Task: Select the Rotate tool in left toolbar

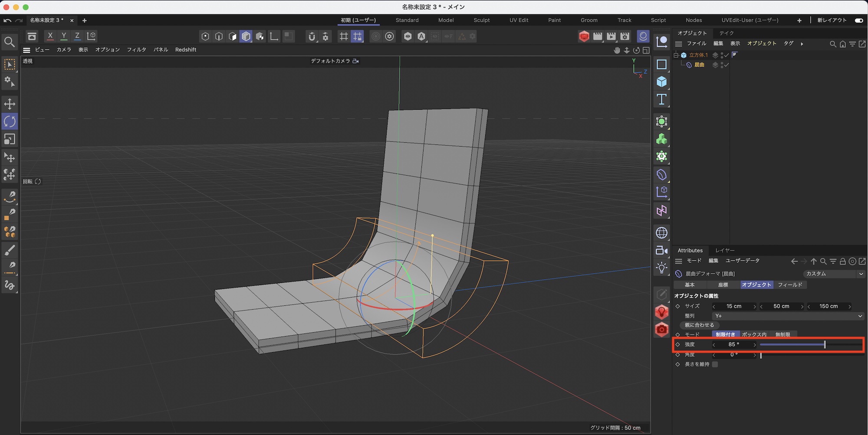Action: (x=10, y=121)
